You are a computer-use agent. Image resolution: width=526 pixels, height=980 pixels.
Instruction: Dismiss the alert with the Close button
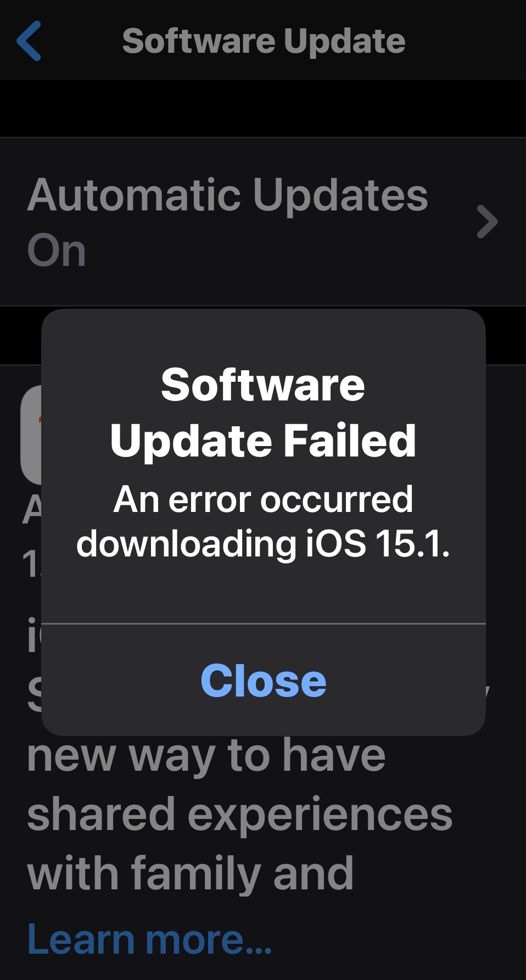point(264,680)
